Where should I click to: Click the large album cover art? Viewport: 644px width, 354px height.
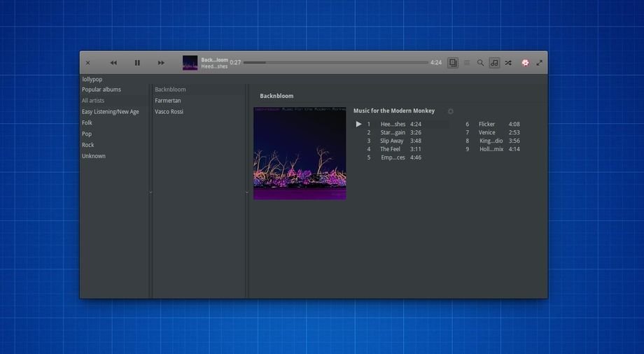tap(300, 153)
